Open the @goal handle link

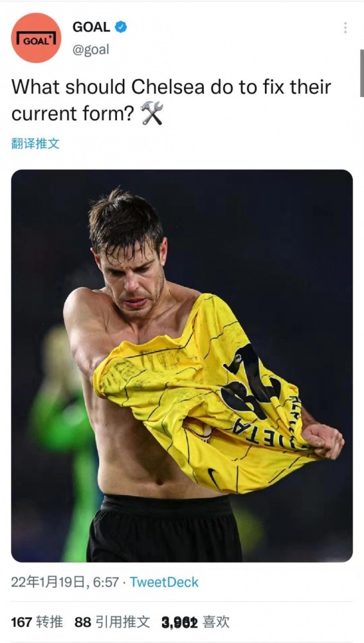(x=91, y=50)
